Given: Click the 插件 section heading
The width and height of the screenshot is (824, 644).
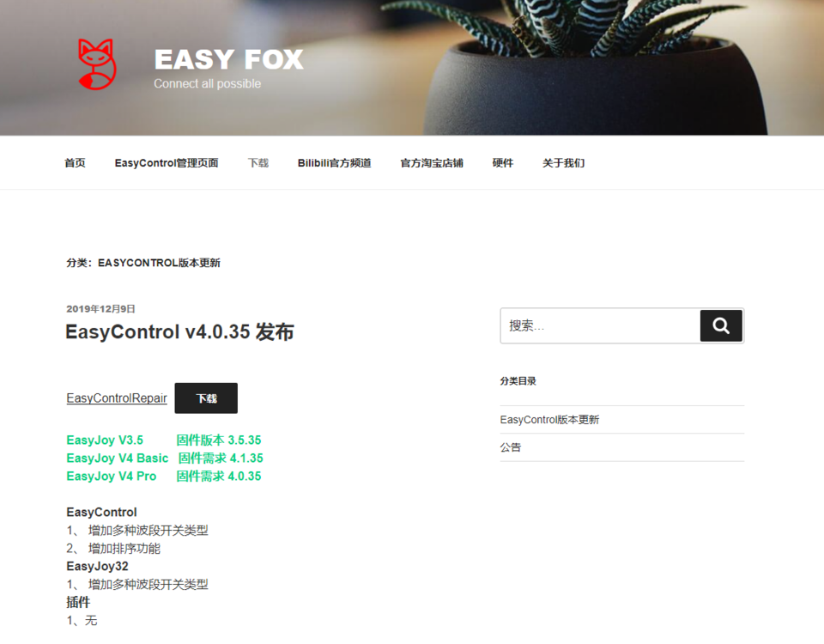Looking at the screenshot, I should click(78, 603).
